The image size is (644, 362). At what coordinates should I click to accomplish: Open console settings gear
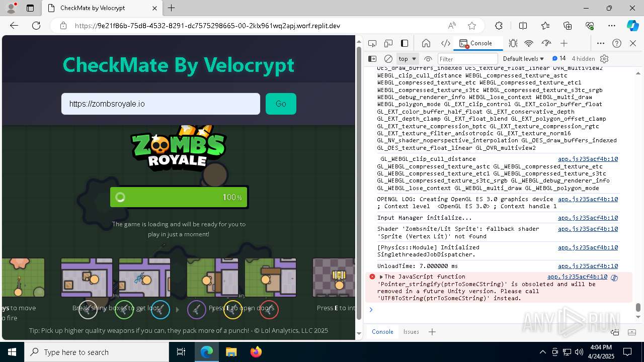coord(604,59)
